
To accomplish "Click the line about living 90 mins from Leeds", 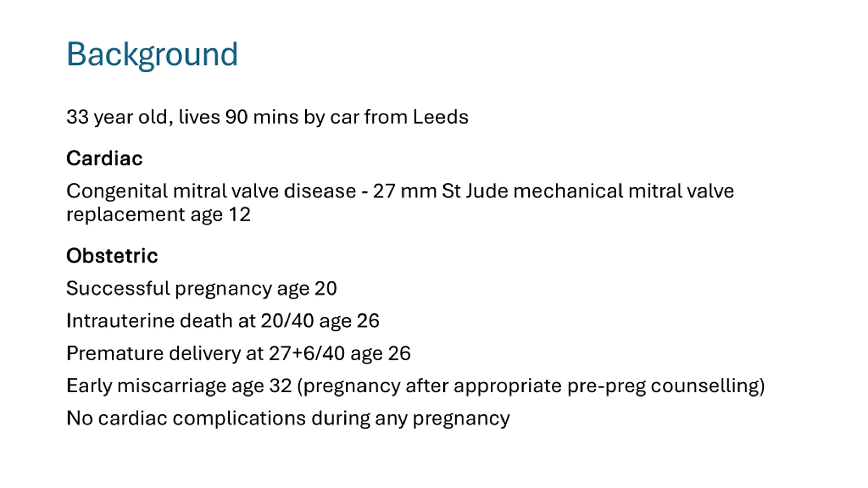I will pyautogui.click(x=267, y=117).
